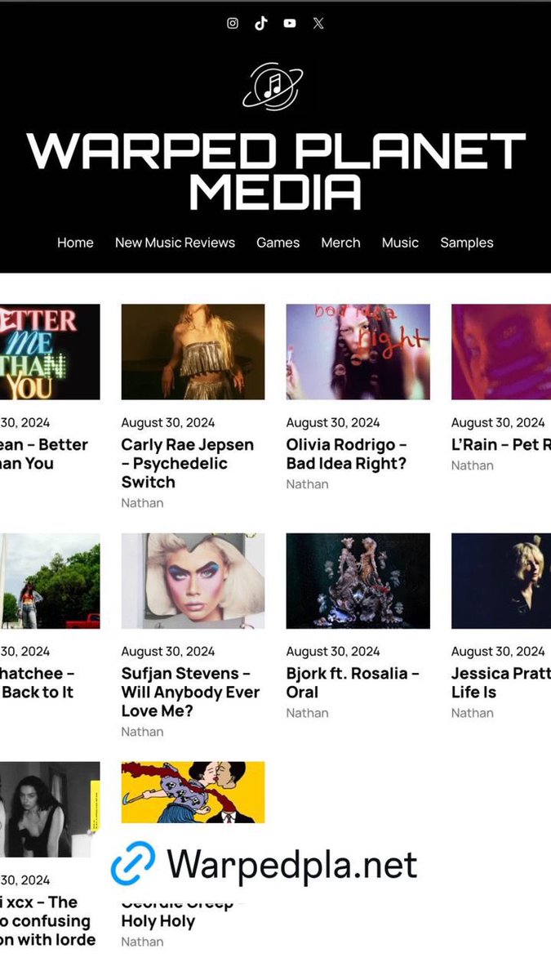This screenshot has width=551, height=980.
Task: Open the TikTok social icon
Action: tap(260, 24)
